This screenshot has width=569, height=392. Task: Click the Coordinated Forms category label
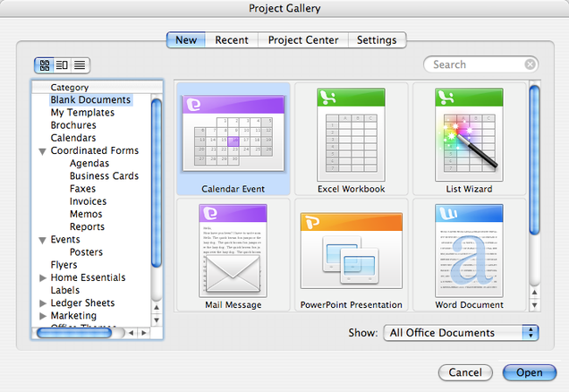94,150
